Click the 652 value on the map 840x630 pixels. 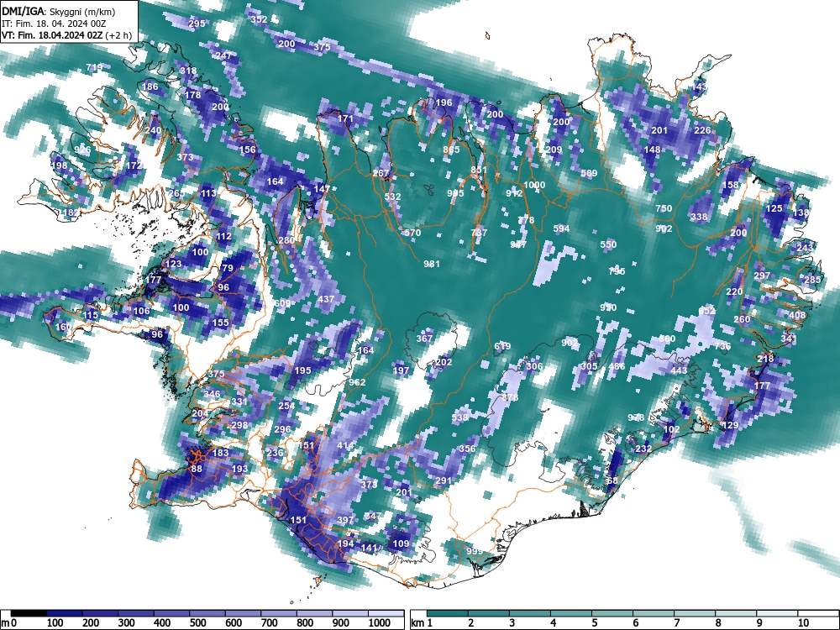(x=707, y=312)
